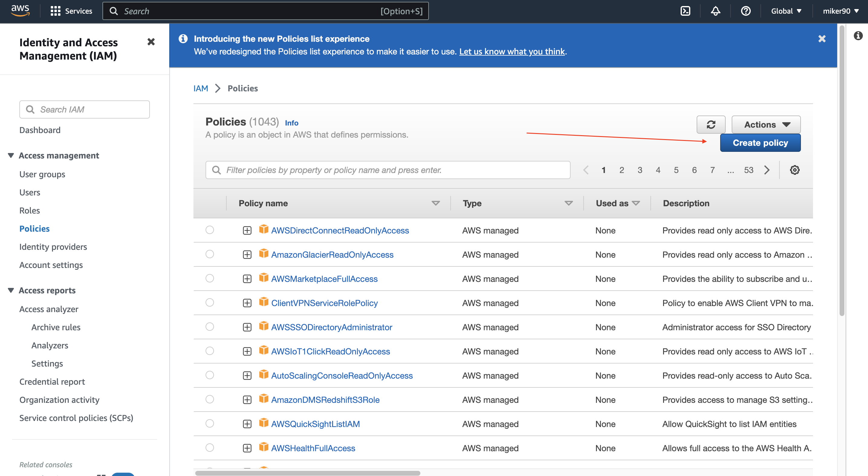This screenshot has width=868, height=476.
Task: Select the AWSSSODirectoryAdministrator radio button
Action: pyautogui.click(x=209, y=327)
